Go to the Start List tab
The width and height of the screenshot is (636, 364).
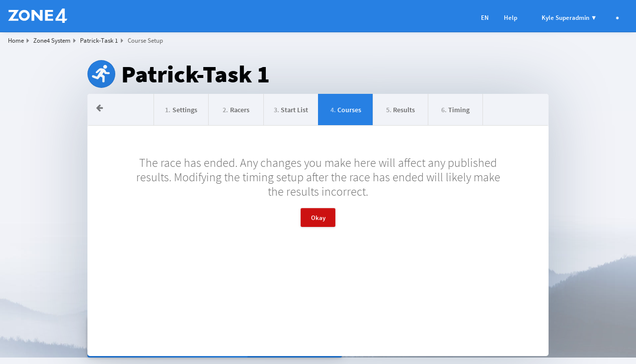(291, 110)
